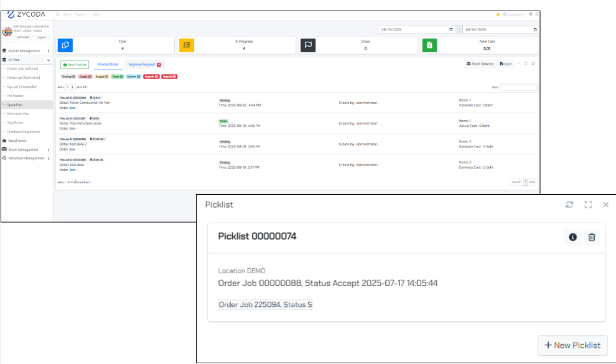Filter the list by Finish status badge
Viewport: 616px width, 364px height.
click(117, 77)
